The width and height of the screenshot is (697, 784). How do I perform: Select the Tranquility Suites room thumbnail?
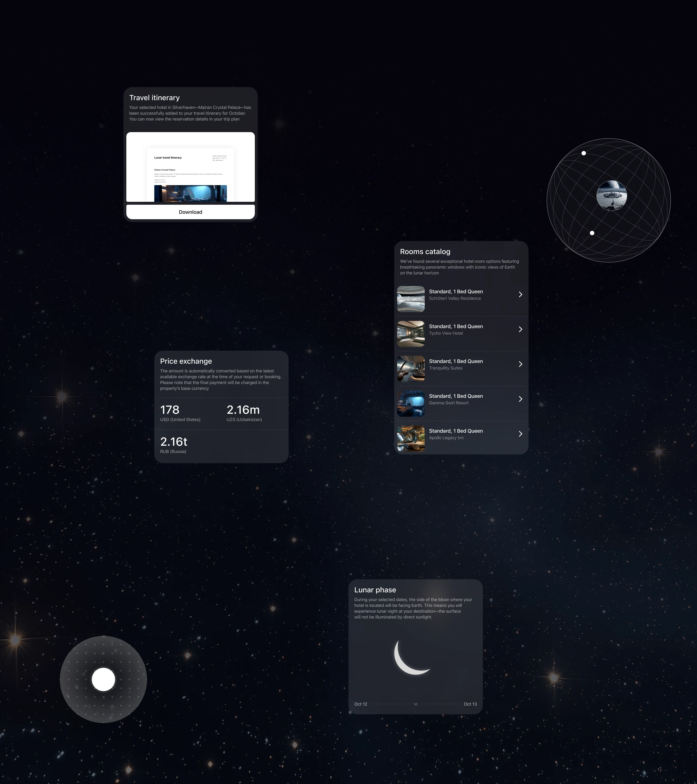410,369
